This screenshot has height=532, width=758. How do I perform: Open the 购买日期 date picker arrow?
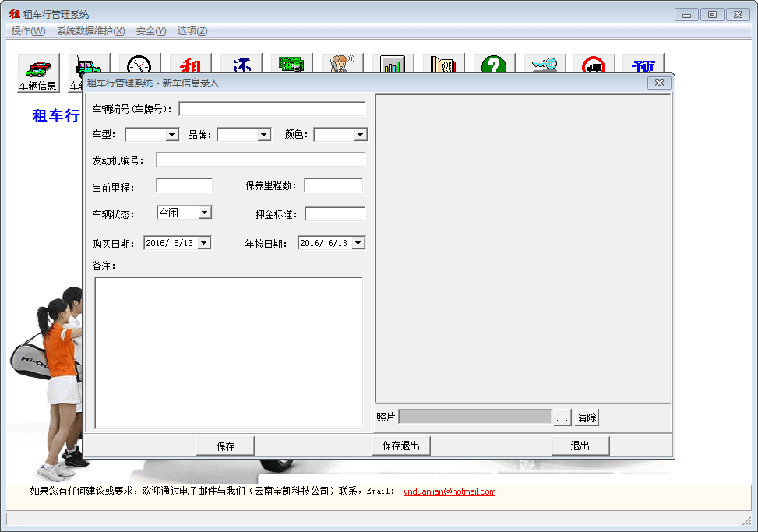click(204, 242)
